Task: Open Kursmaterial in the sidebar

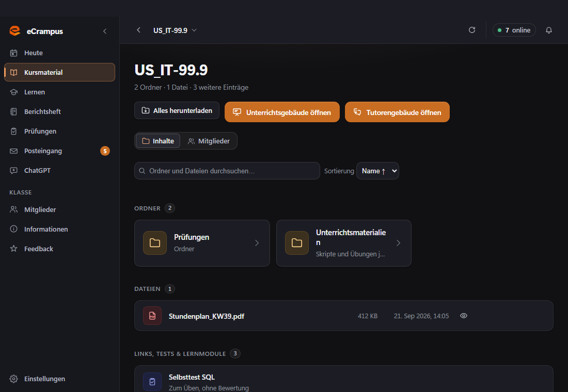Action: pyautogui.click(x=59, y=72)
